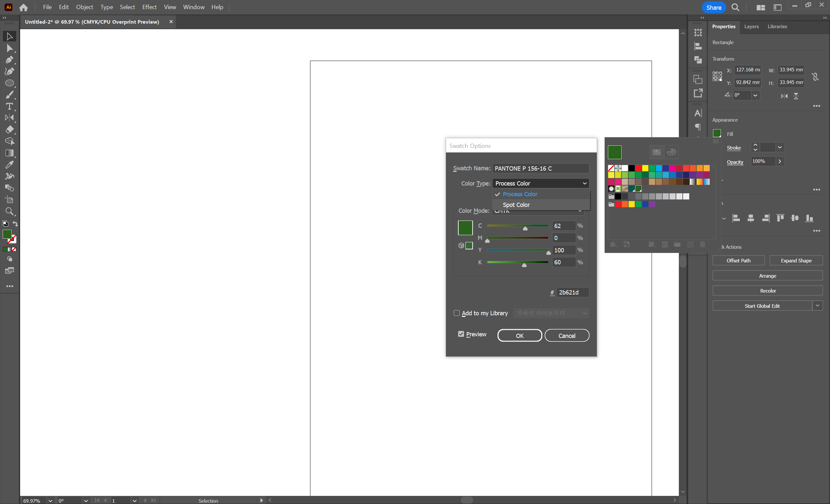The width and height of the screenshot is (830, 504).
Task: Select the Artboard tool
Action: 9,200
